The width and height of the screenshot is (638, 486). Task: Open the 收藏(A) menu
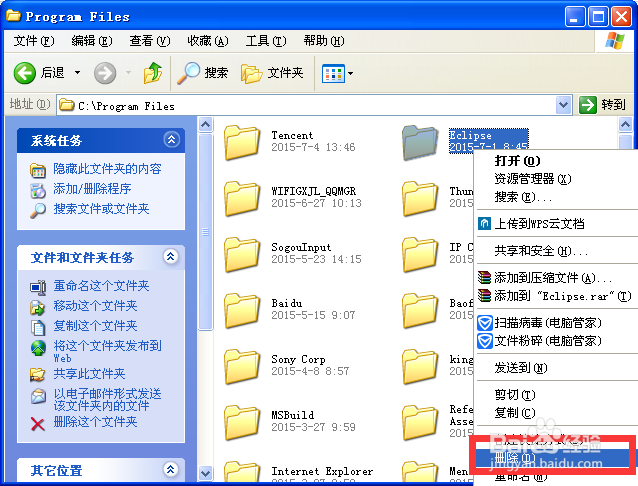pos(208,41)
